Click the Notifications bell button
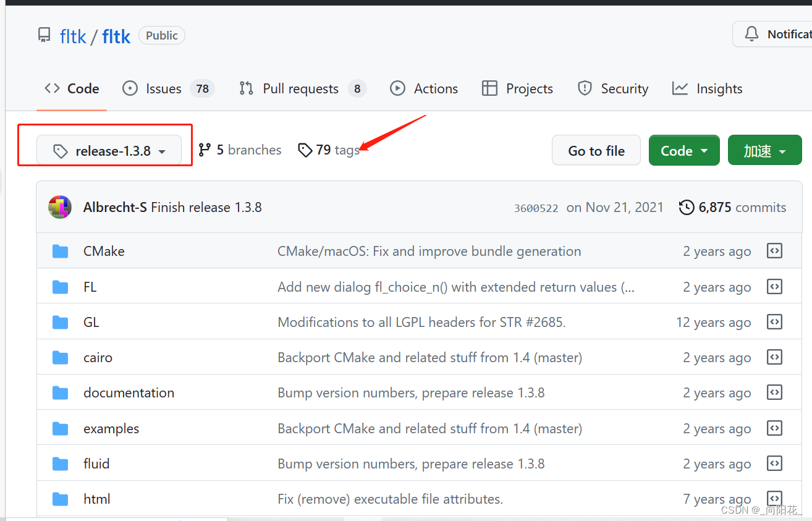The height and width of the screenshot is (521, 812). click(x=772, y=35)
